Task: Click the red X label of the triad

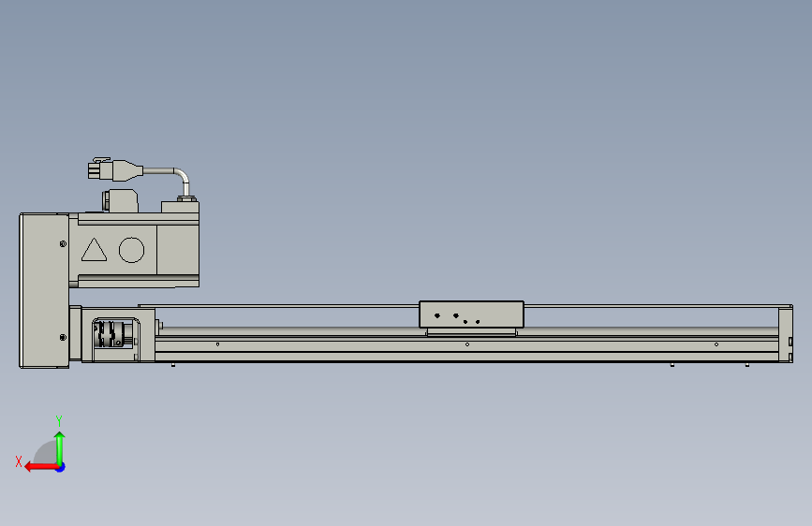Action: 19,461
